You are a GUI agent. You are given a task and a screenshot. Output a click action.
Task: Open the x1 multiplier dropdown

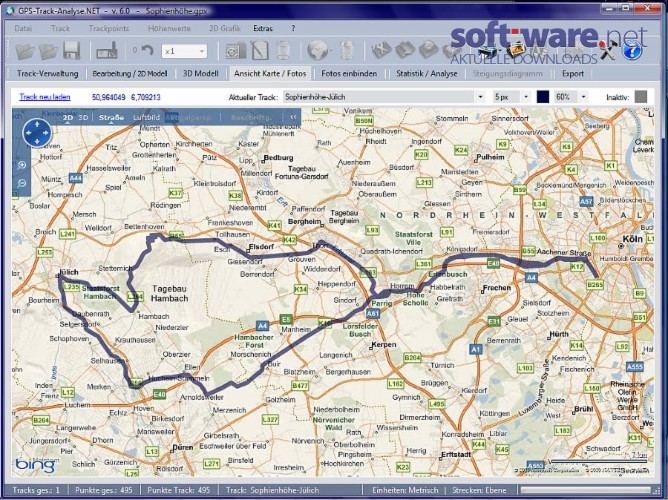tap(184, 51)
